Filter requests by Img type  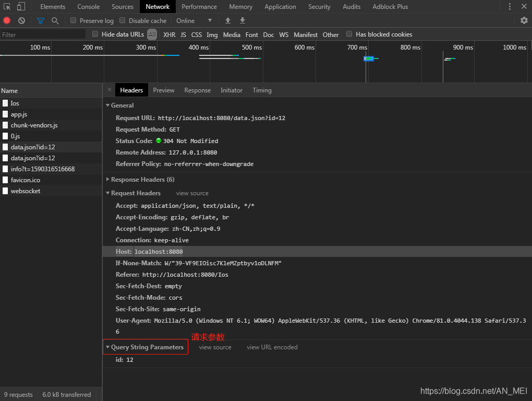pyautogui.click(x=212, y=34)
